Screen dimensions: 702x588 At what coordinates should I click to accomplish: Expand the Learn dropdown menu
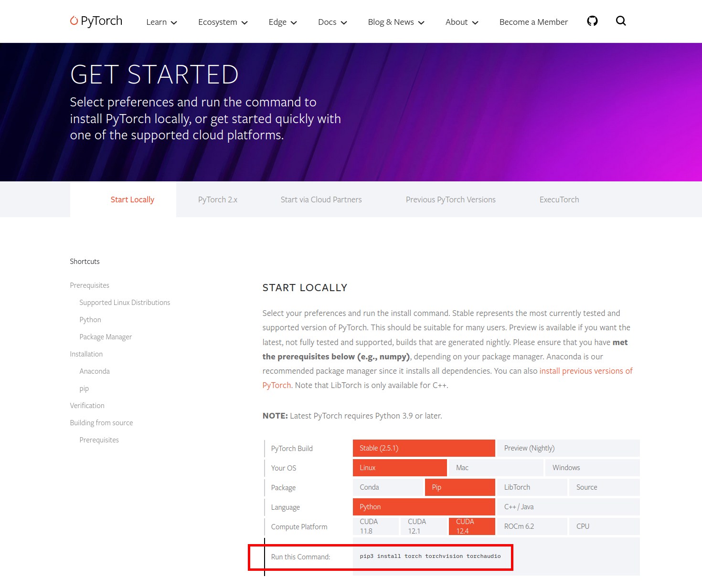(x=161, y=22)
